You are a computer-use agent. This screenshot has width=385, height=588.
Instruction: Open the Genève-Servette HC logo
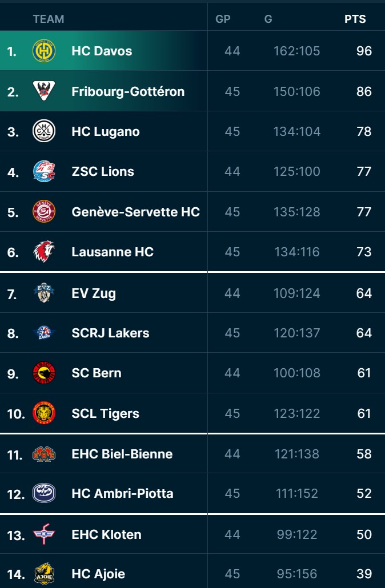(x=44, y=212)
